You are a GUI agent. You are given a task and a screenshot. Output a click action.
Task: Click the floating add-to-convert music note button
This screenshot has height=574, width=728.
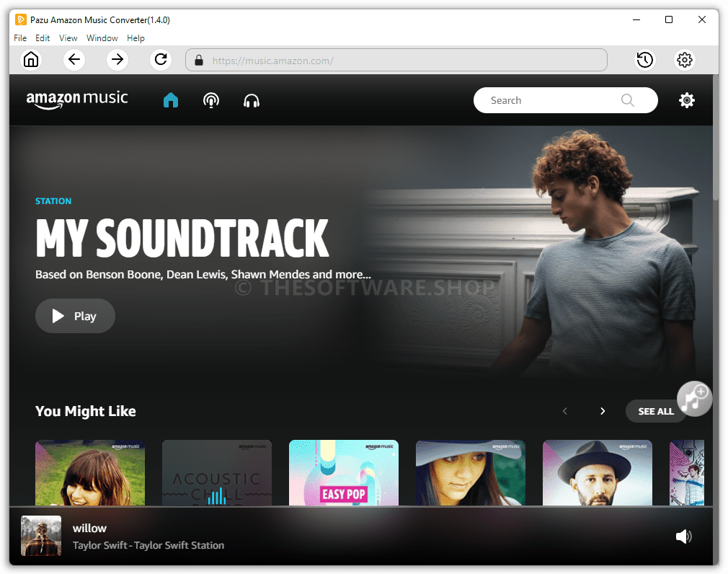pyautogui.click(x=695, y=399)
